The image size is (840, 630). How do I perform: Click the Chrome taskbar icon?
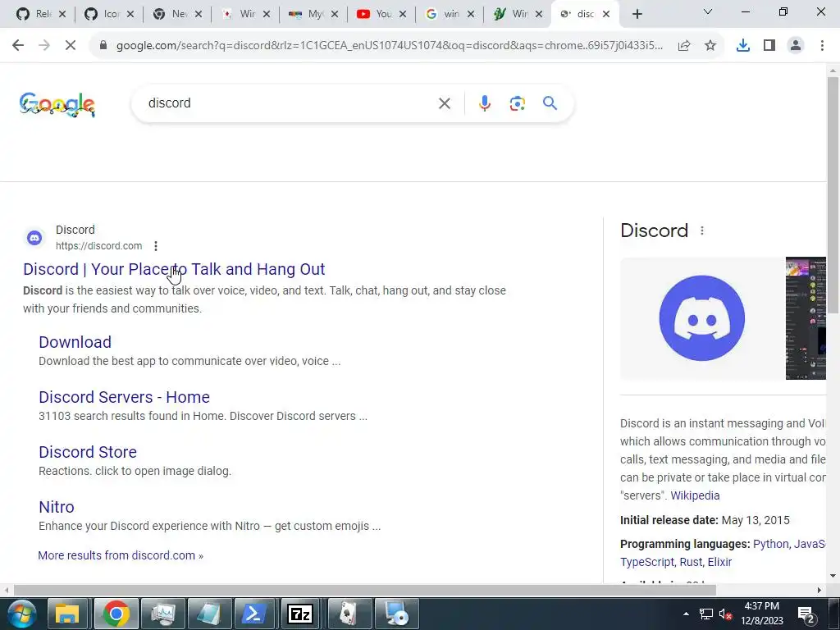pos(116,614)
